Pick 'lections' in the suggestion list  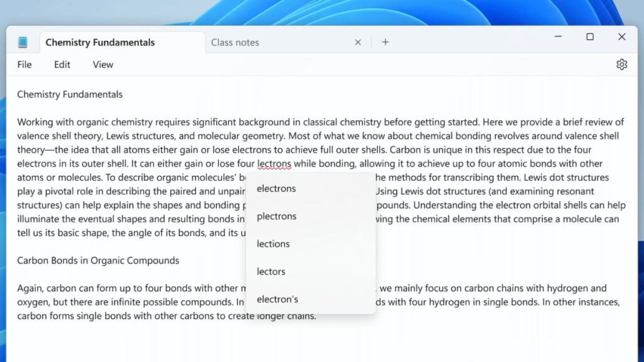pyautogui.click(x=273, y=244)
